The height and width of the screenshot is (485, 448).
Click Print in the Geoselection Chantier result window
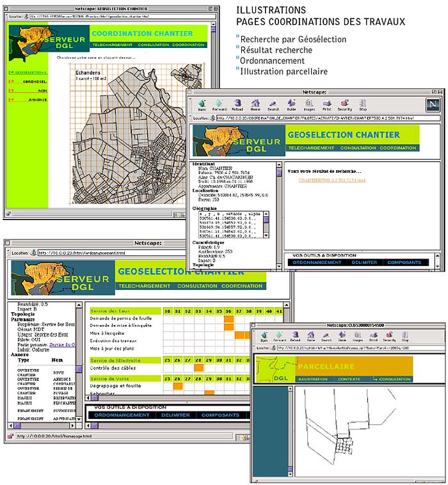tap(326, 105)
